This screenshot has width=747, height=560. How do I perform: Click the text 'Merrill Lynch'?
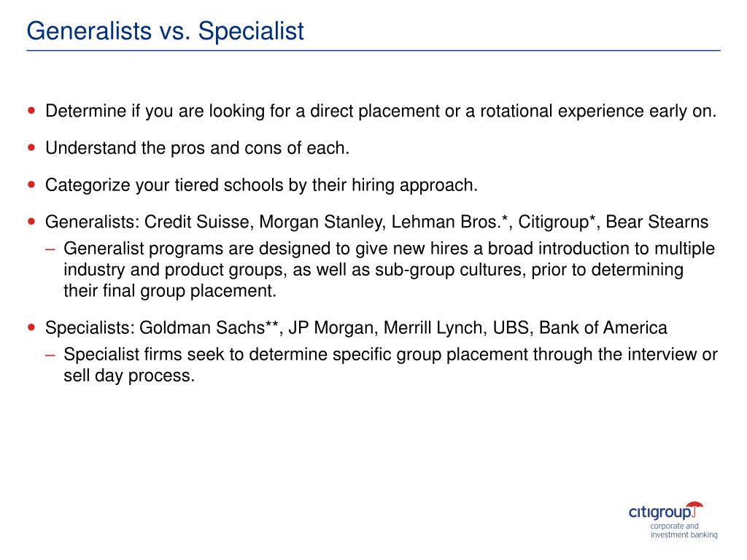pos(433,327)
